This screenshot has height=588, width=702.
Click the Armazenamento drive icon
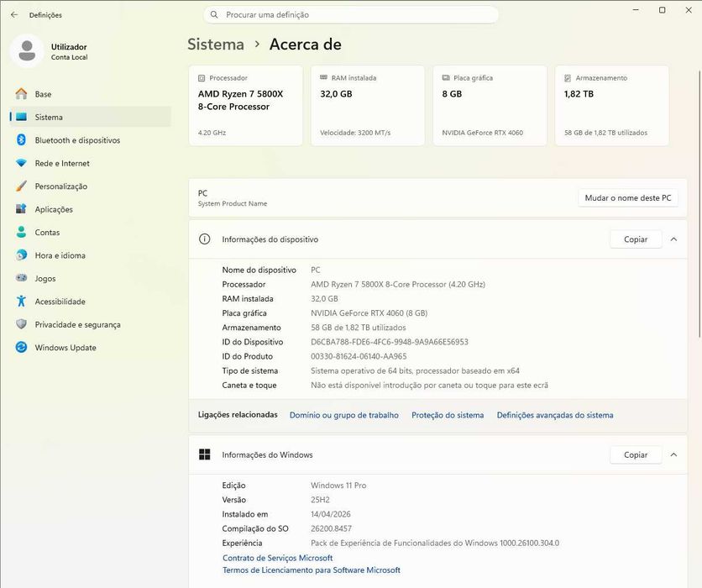point(568,78)
